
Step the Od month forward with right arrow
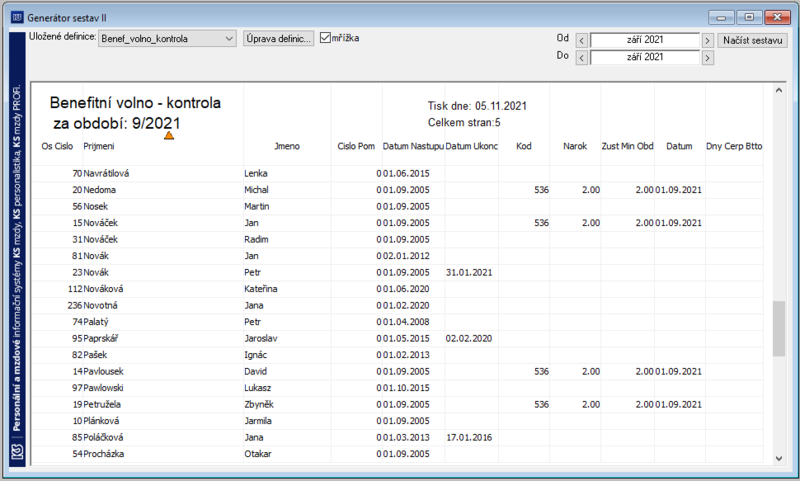click(707, 41)
